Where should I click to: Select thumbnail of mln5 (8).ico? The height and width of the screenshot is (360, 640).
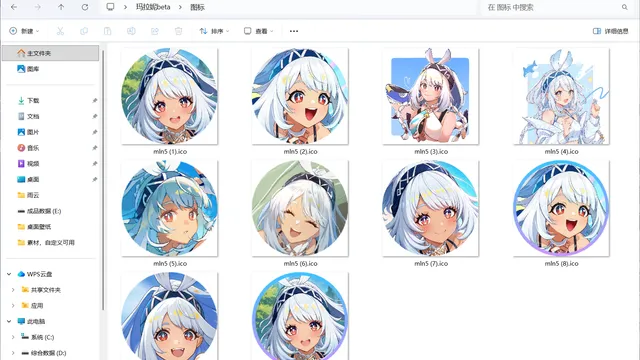coord(561,208)
